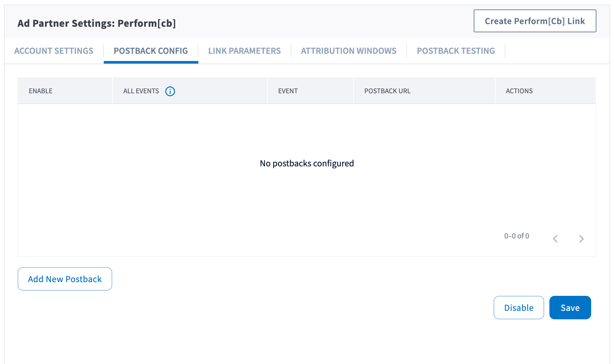Open the Attribution Windows tab

click(x=349, y=51)
